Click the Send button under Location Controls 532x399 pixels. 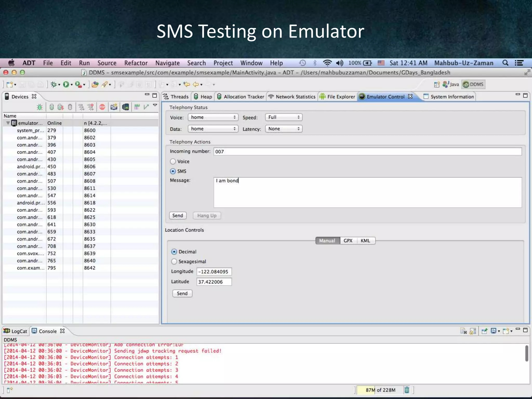click(x=182, y=294)
